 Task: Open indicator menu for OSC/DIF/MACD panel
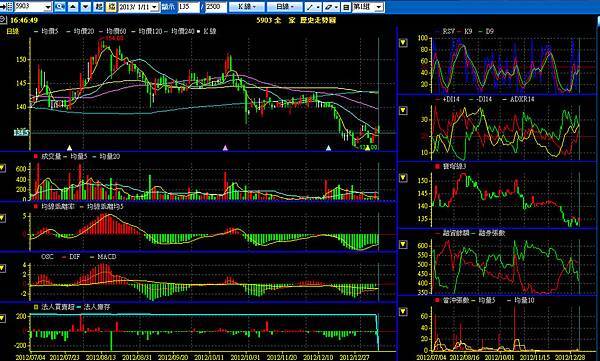3,268
